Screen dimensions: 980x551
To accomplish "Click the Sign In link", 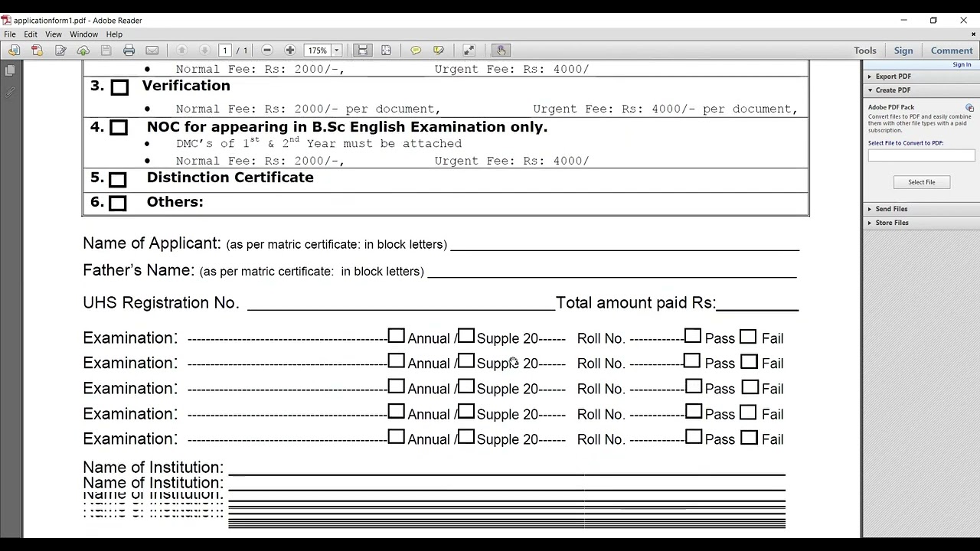I will 962,65.
